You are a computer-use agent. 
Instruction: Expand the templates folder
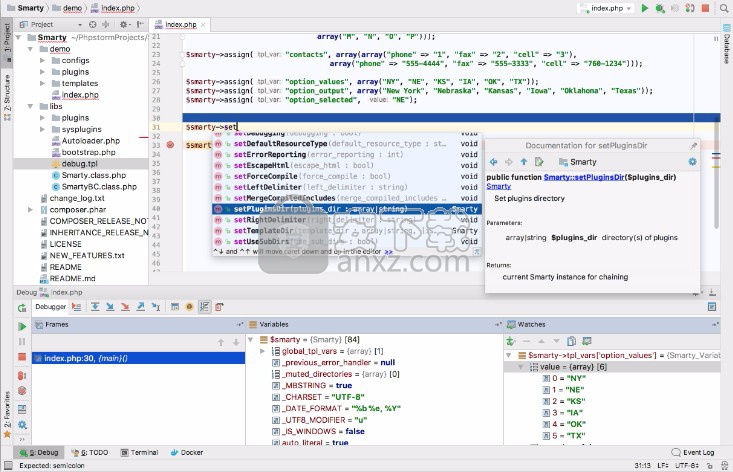tap(42, 83)
